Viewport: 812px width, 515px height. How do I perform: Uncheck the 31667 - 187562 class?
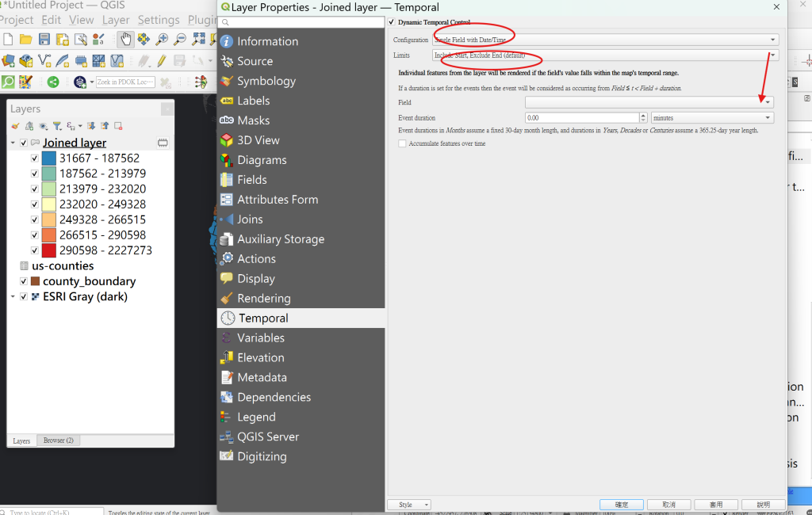[x=35, y=158]
